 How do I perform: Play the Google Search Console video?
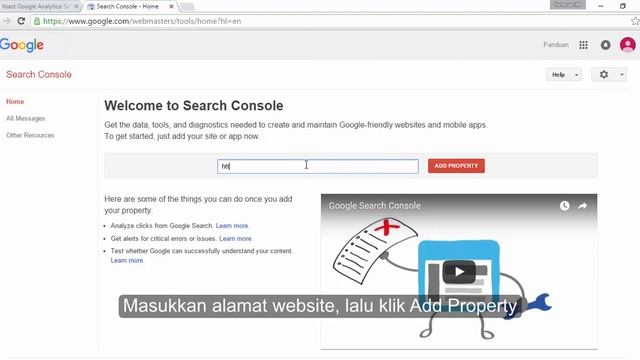pyautogui.click(x=459, y=272)
